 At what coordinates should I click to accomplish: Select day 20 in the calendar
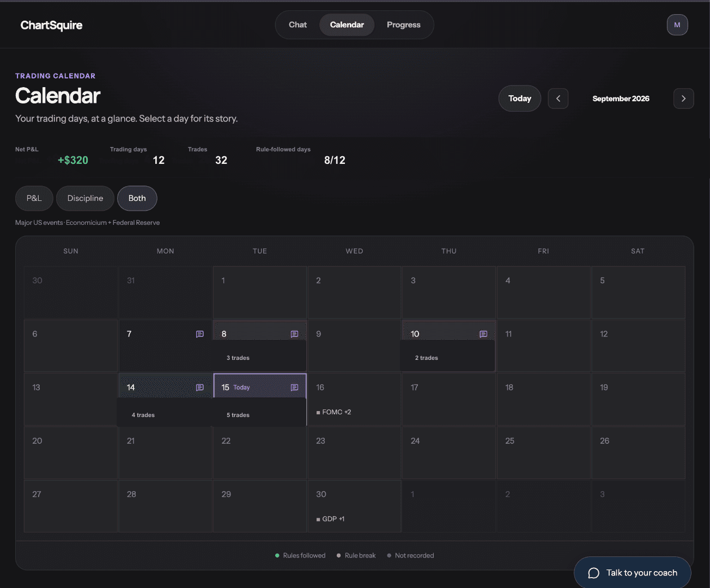coord(71,452)
